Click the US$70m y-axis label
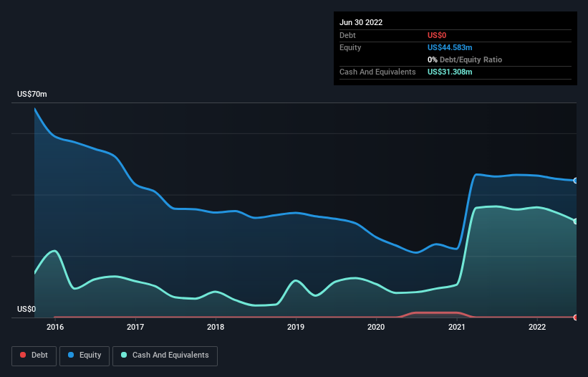Viewport: 588px width, 377px height. coord(32,94)
